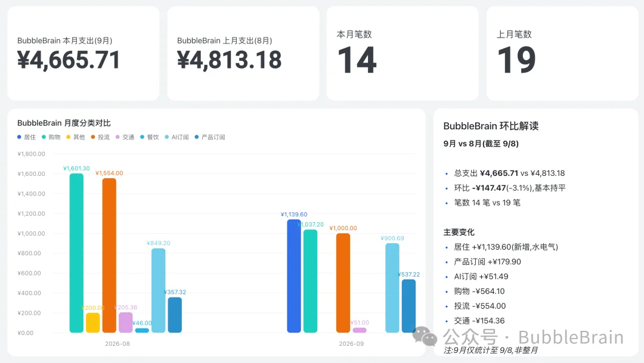Click the small pink ¥51.00 bar

360,330
